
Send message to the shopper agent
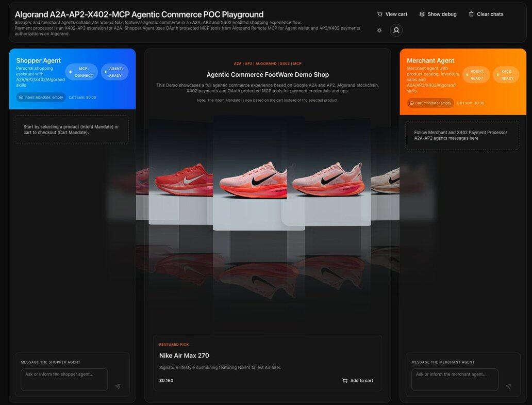pos(118,386)
